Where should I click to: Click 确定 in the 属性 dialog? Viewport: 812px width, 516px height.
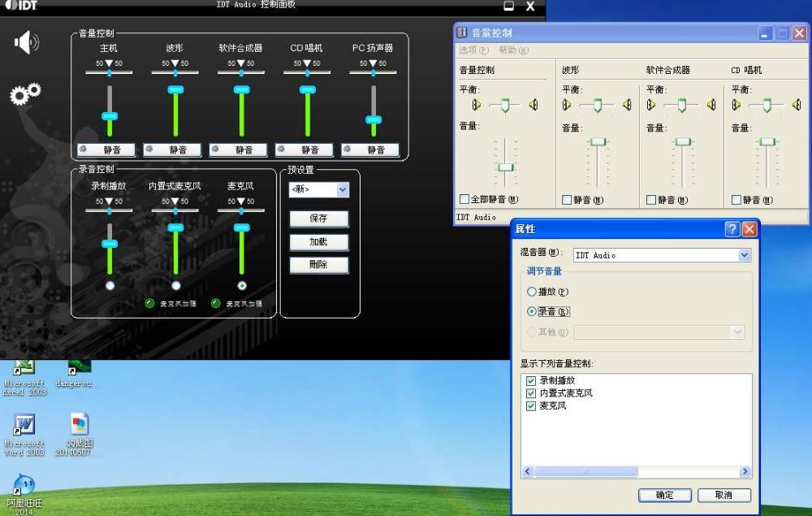663,495
